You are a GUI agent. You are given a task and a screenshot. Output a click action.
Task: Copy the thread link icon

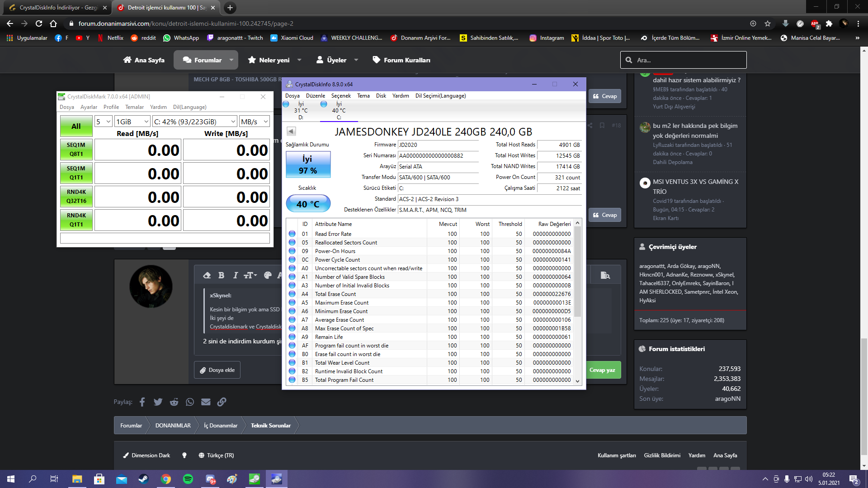click(x=222, y=402)
